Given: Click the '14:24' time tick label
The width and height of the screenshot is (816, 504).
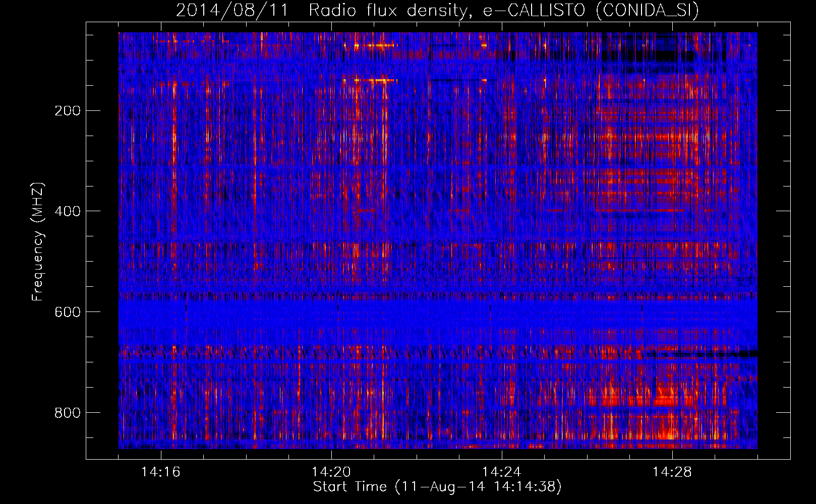Looking at the screenshot, I should pos(502,472).
